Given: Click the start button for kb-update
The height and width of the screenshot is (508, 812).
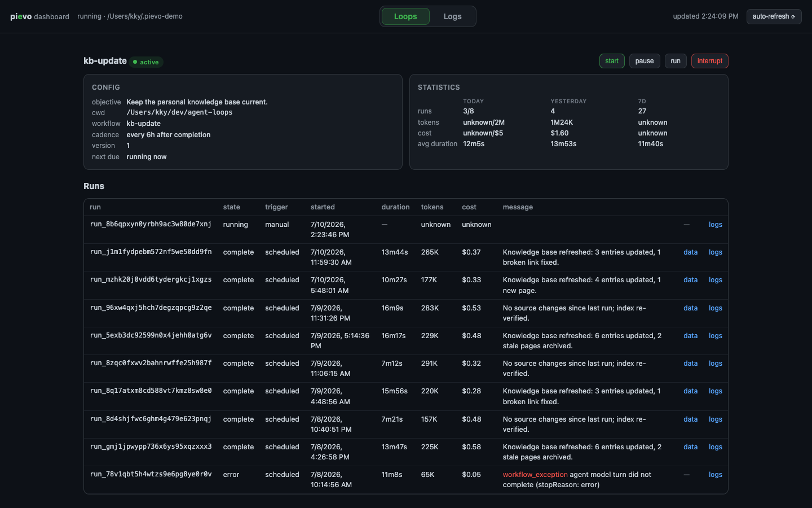Looking at the screenshot, I should [x=612, y=61].
